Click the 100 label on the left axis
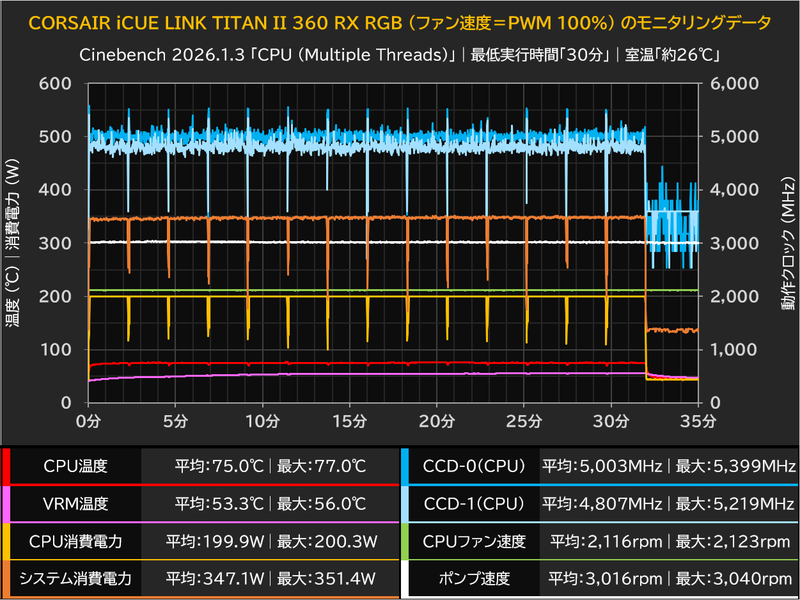800x600 pixels. coord(55,349)
